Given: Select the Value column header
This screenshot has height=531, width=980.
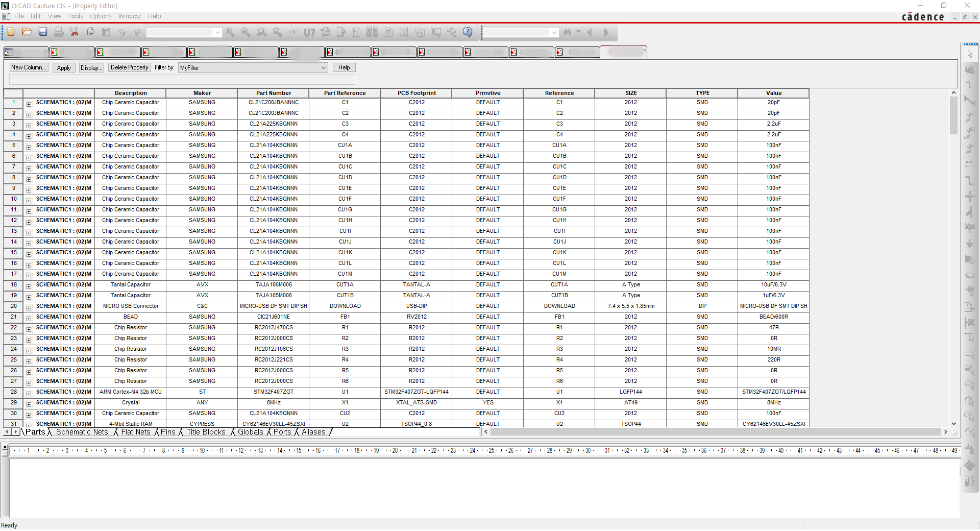Looking at the screenshot, I should (x=774, y=93).
